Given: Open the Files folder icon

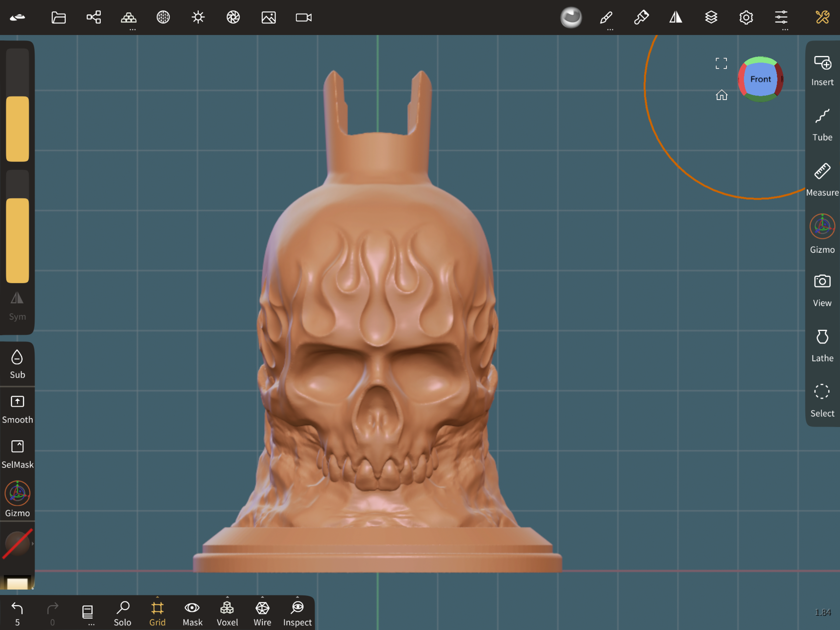Looking at the screenshot, I should pos(58,17).
